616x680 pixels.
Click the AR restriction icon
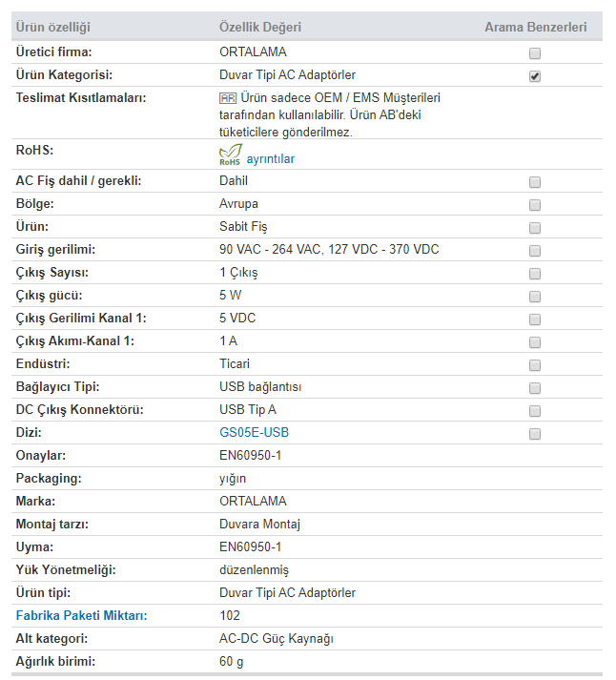[x=227, y=98]
